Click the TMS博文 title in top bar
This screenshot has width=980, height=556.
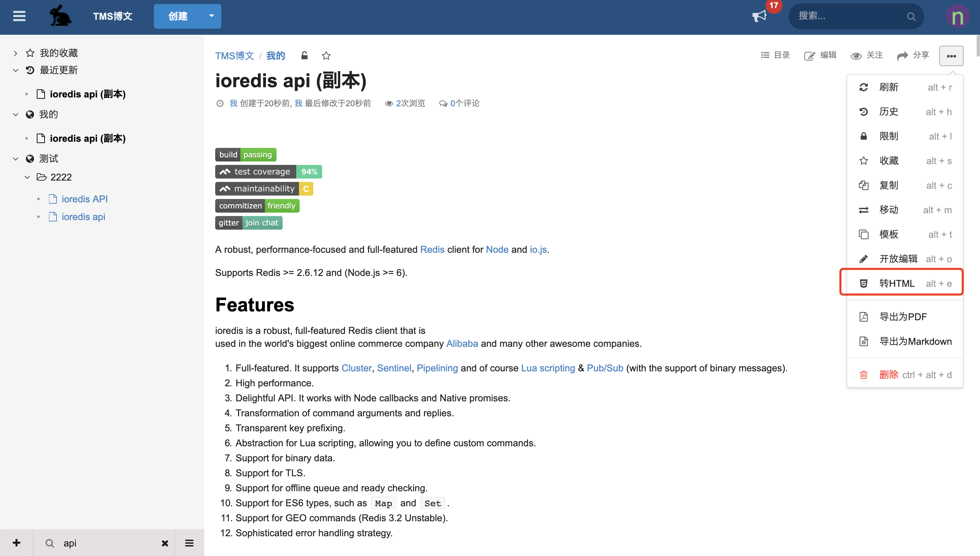coord(113,16)
